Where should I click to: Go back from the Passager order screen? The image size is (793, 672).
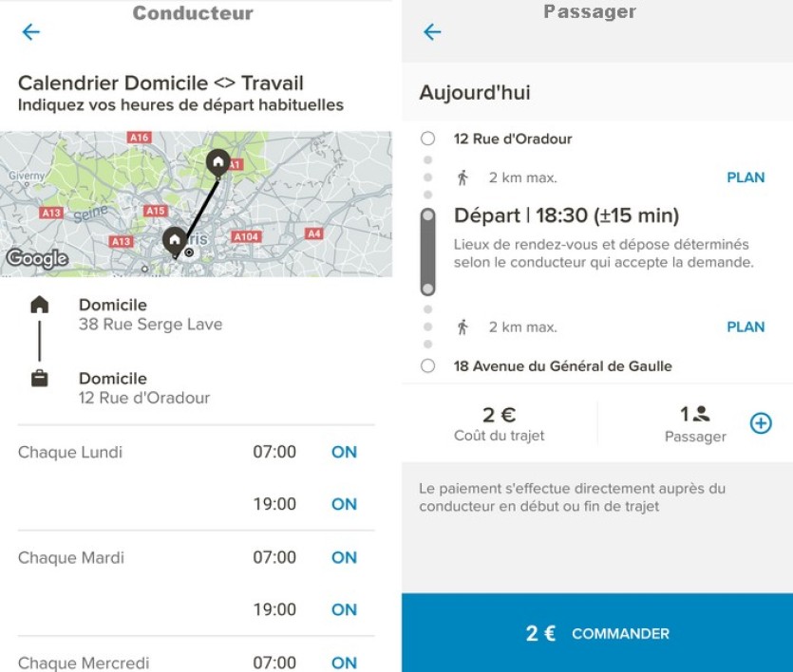[x=432, y=32]
